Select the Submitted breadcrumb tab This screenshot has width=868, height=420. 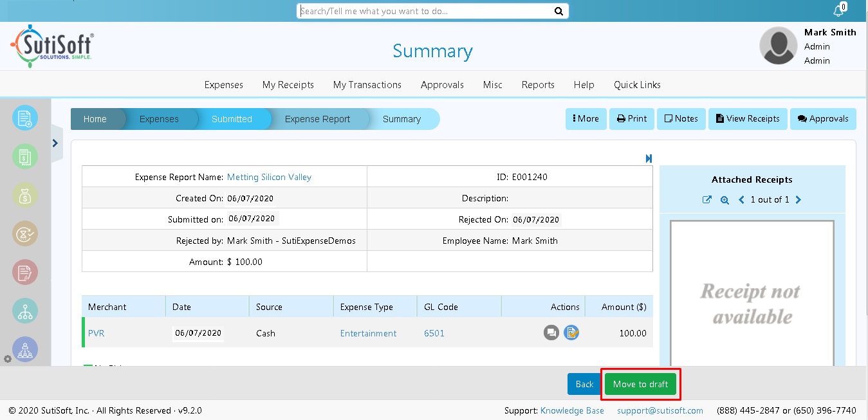tap(232, 119)
